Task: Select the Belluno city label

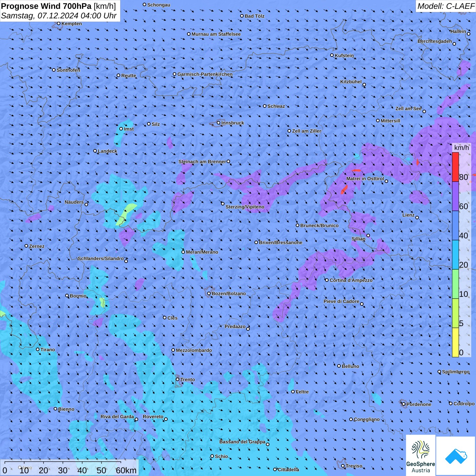Action: 350,366
